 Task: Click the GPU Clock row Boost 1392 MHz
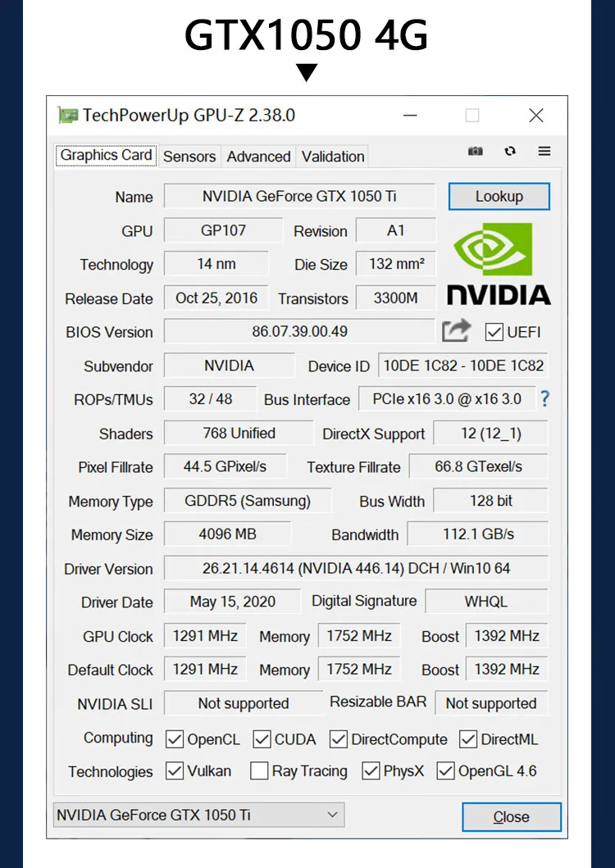pyautogui.click(x=507, y=635)
